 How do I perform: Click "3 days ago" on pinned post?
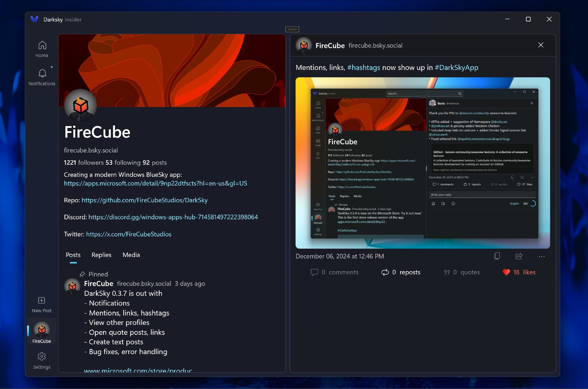[190, 283]
